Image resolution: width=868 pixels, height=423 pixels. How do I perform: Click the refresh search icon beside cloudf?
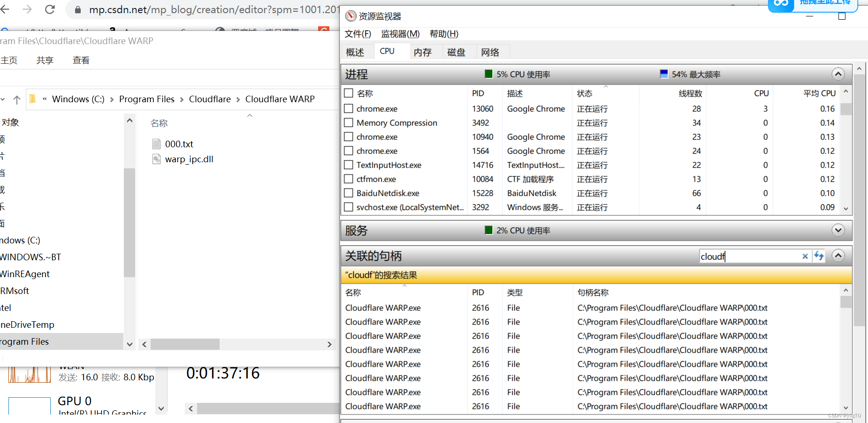click(819, 256)
